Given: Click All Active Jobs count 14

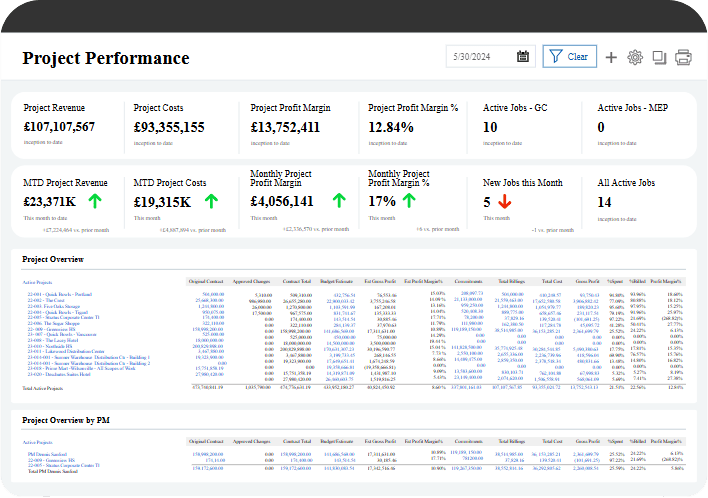Looking at the screenshot, I should (x=604, y=202).
